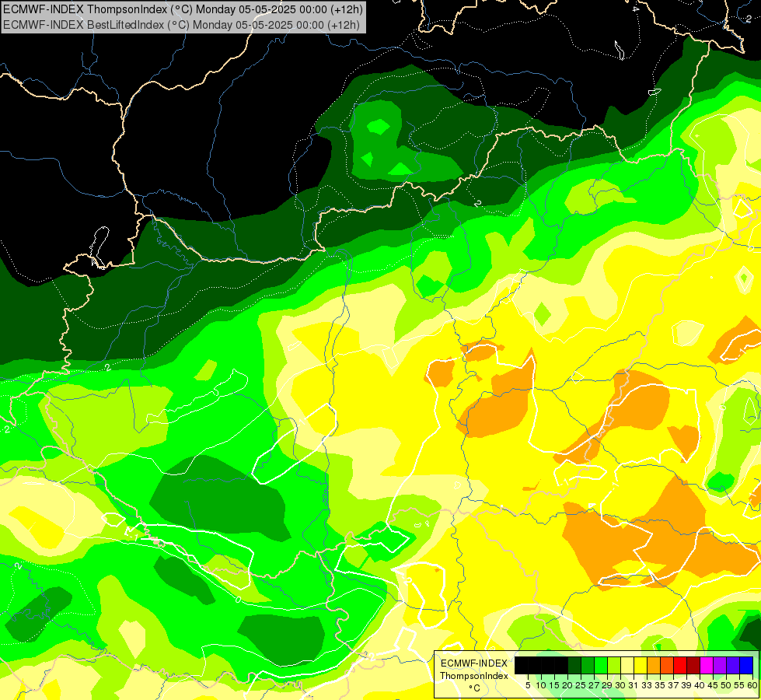Click the medium green 25–27 legend swatch
The height and width of the screenshot is (700, 761).
588,665
